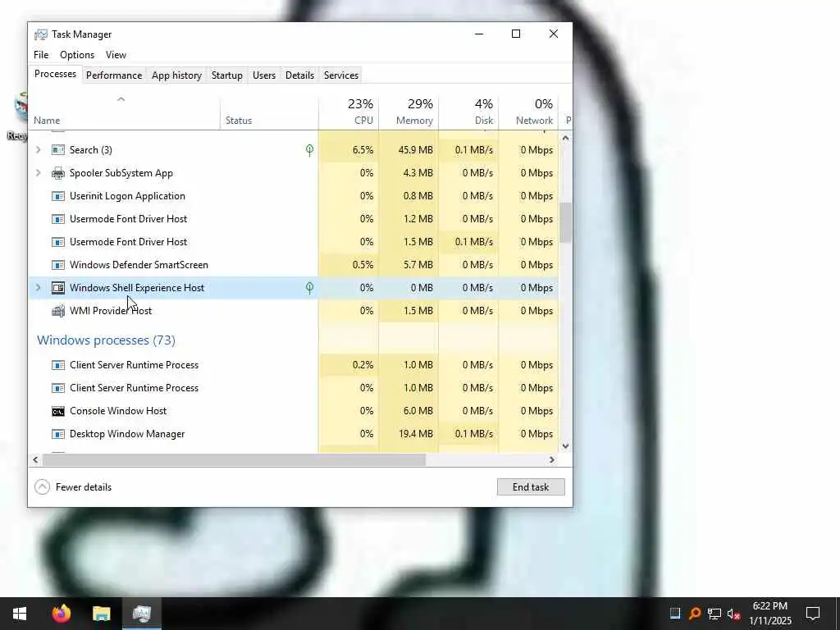Select the Windows Defender SmartScreen process
This screenshot has width=840, height=630.
click(294, 265)
